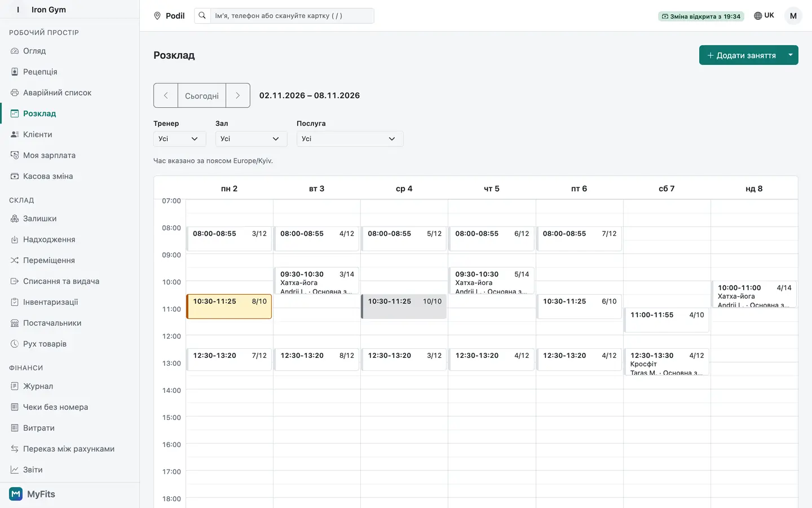Go to the previous week arrow
Image resolution: width=812 pixels, height=508 pixels.
tap(166, 95)
